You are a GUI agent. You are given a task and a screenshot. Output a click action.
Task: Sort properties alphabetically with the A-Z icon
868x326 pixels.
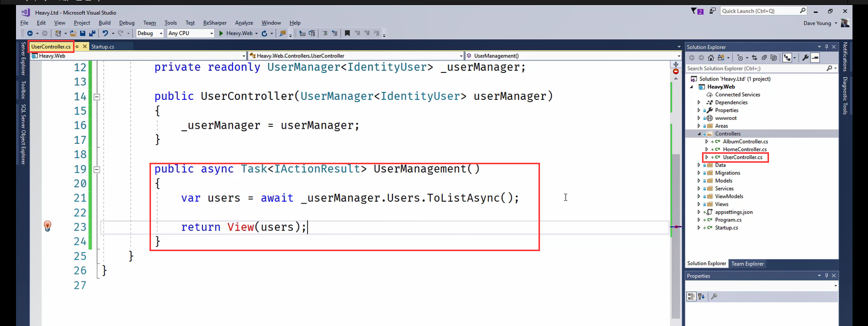click(701, 297)
